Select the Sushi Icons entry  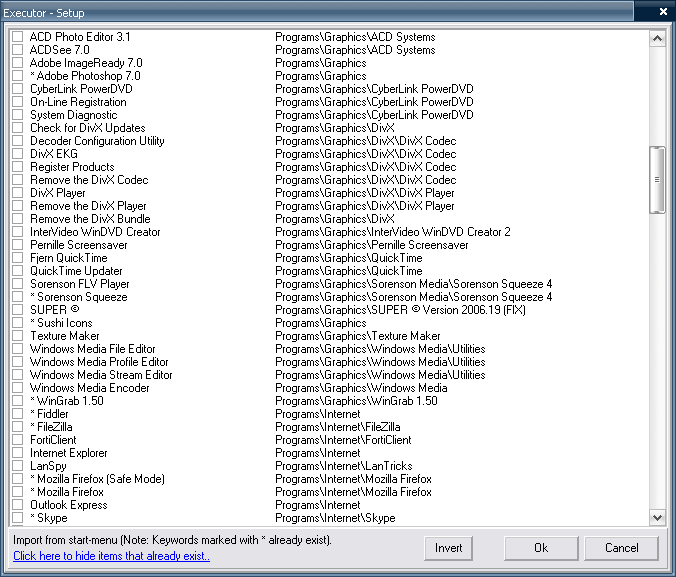61,323
